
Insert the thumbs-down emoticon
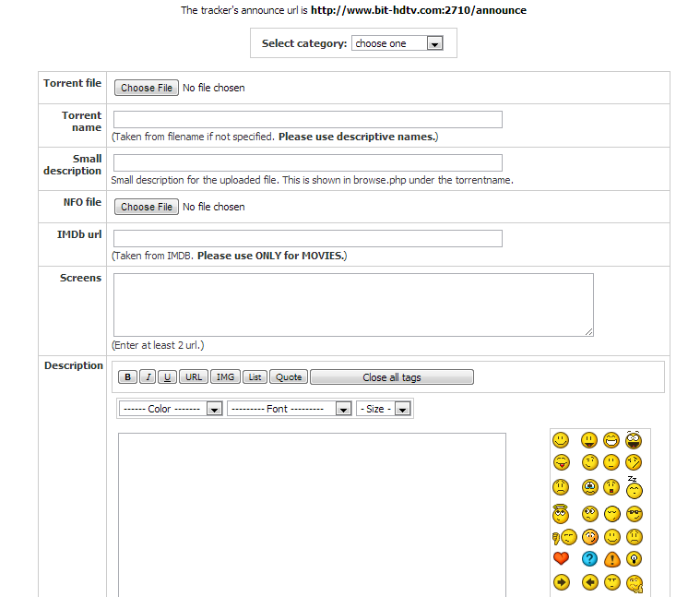(564, 537)
